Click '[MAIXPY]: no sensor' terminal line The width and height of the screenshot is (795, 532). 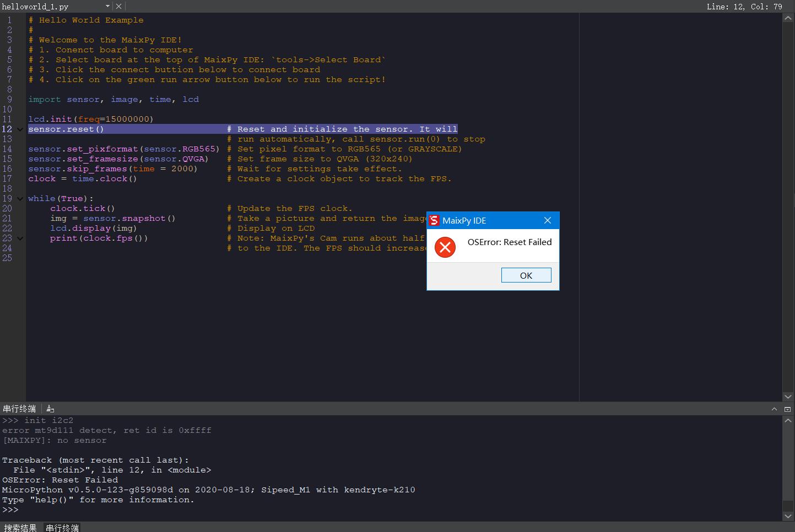click(x=55, y=440)
